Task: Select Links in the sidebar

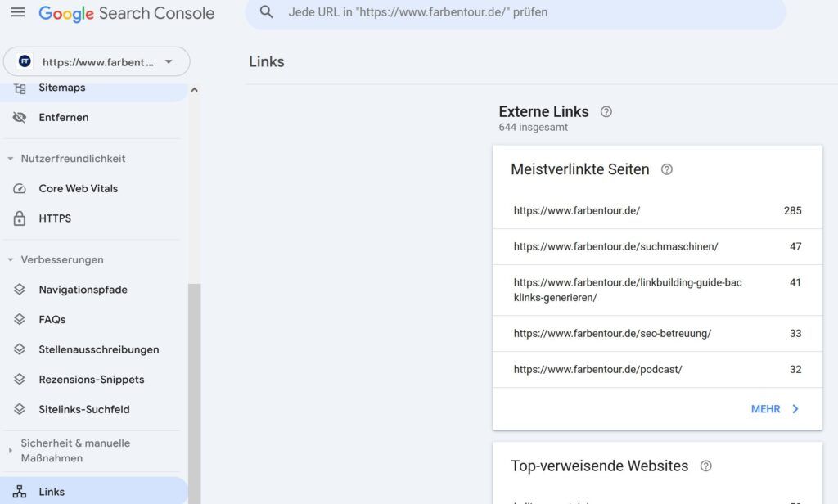Action: coord(94,491)
